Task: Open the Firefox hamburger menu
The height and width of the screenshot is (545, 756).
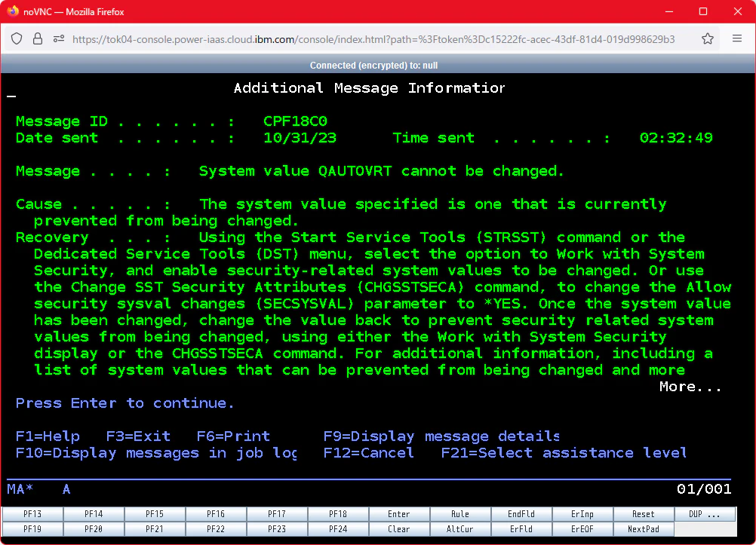Action: pyautogui.click(x=736, y=38)
